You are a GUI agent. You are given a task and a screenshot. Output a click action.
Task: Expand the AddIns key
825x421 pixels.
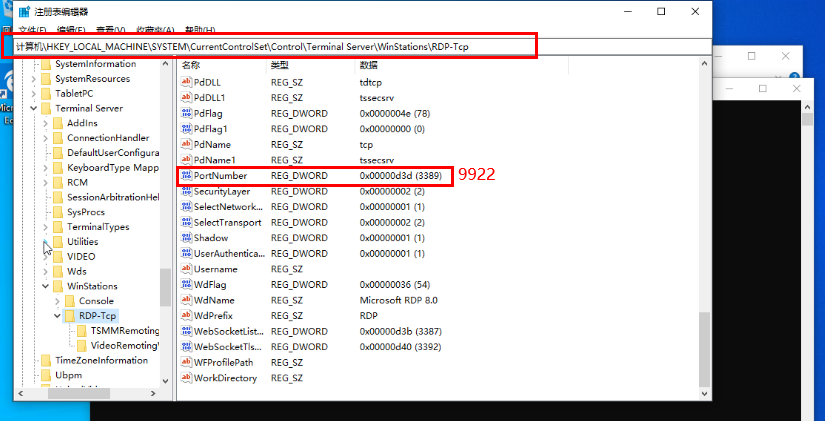(45, 123)
